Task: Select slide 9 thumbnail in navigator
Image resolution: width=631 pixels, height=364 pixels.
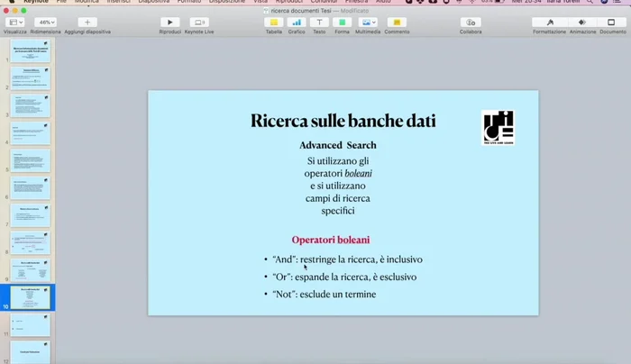Action: pyautogui.click(x=30, y=270)
